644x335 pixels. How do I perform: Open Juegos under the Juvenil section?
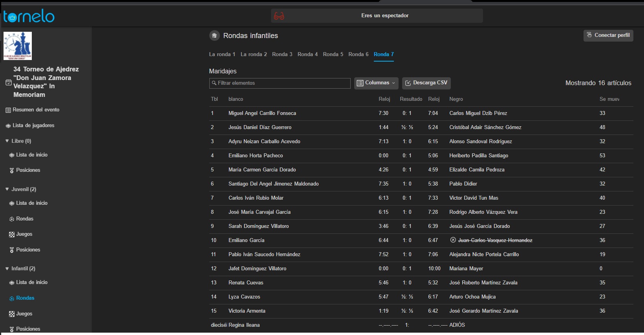tap(24, 234)
